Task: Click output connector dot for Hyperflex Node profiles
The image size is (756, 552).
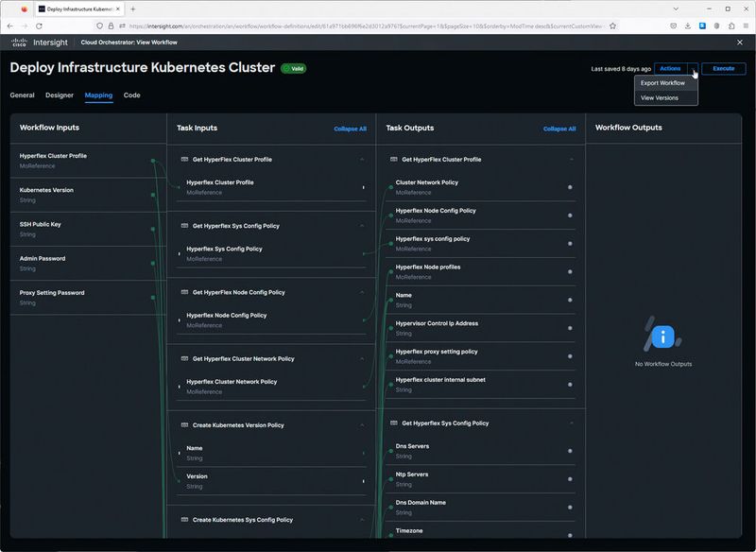Action: [570, 272]
